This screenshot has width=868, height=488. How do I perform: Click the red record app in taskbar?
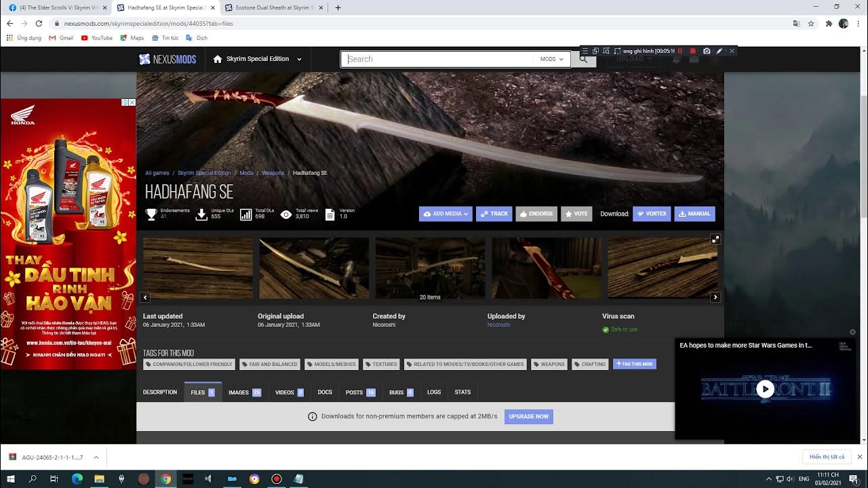click(x=276, y=479)
